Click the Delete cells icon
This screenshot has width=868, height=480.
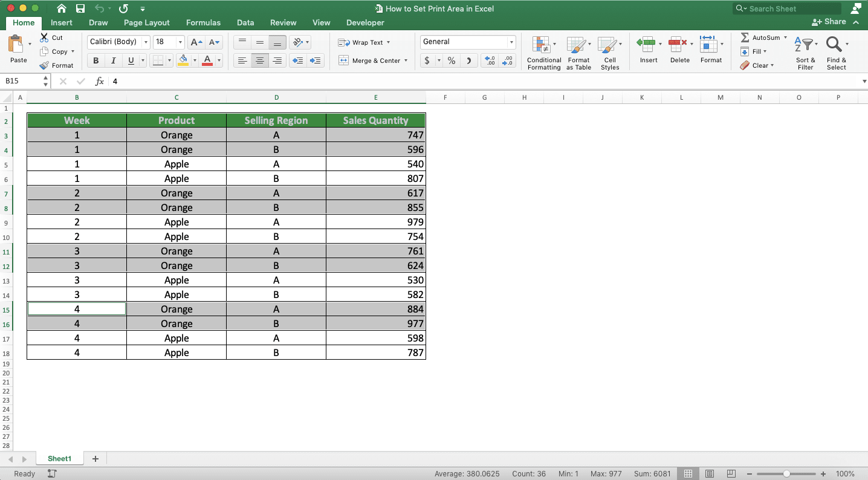(678, 44)
